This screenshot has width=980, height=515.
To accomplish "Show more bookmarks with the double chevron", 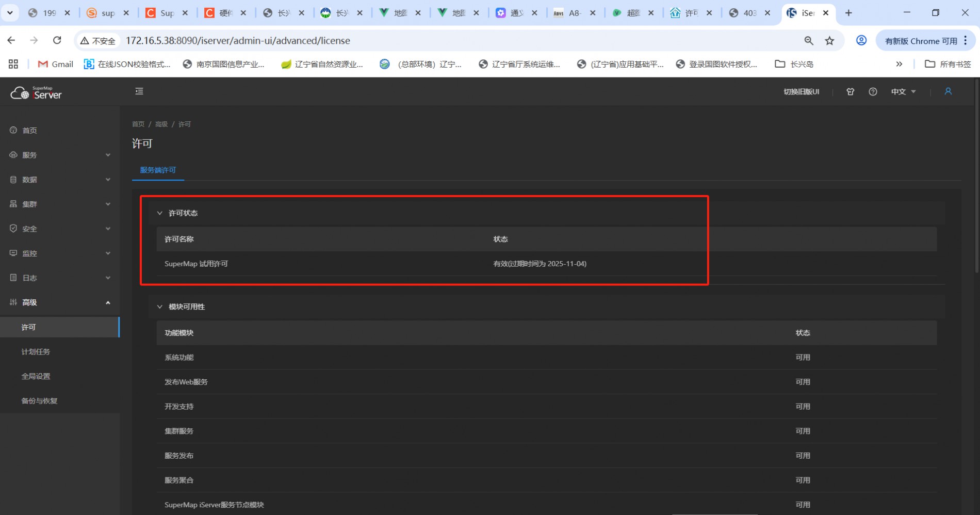I will click(x=899, y=64).
